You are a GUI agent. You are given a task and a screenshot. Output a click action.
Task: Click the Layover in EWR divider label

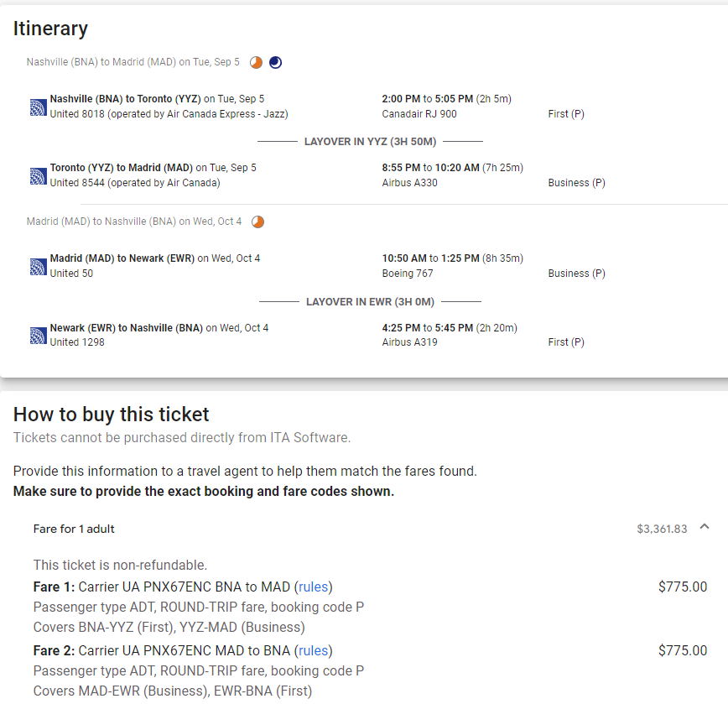[x=370, y=301]
